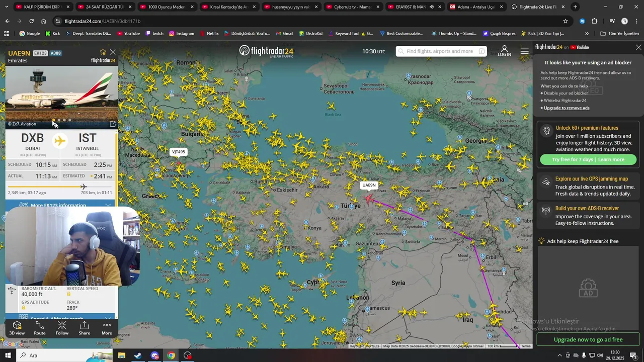Show the Route for this flight
This screenshot has width=644, height=362.
(40, 328)
